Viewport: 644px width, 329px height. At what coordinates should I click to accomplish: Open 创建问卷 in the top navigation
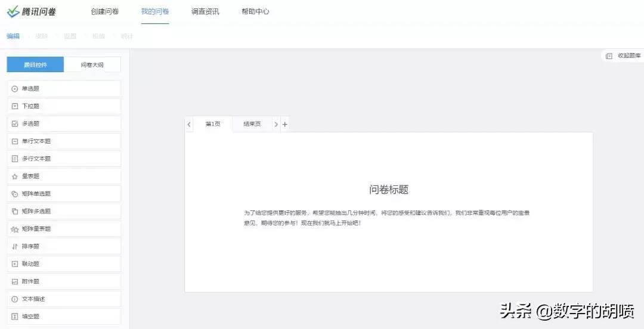[105, 11]
